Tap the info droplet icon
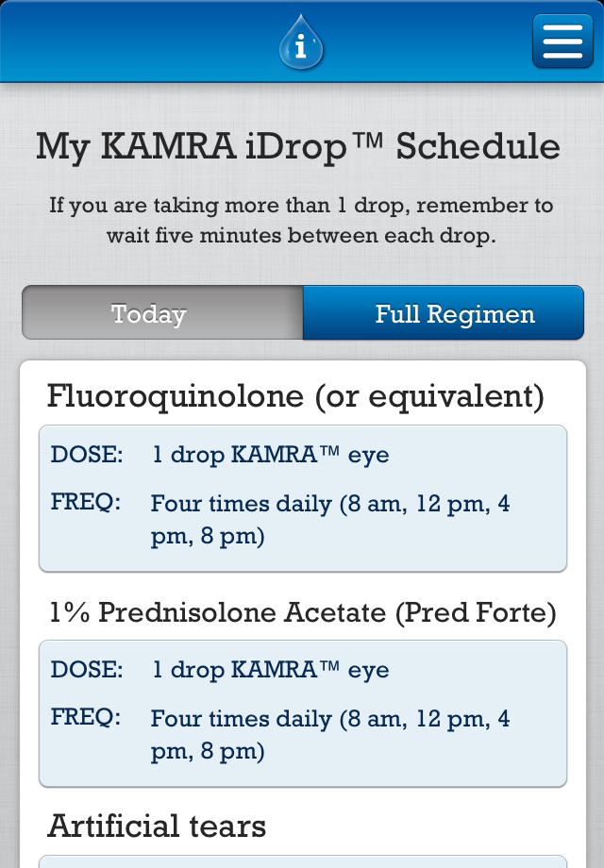 tap(301, 42)
